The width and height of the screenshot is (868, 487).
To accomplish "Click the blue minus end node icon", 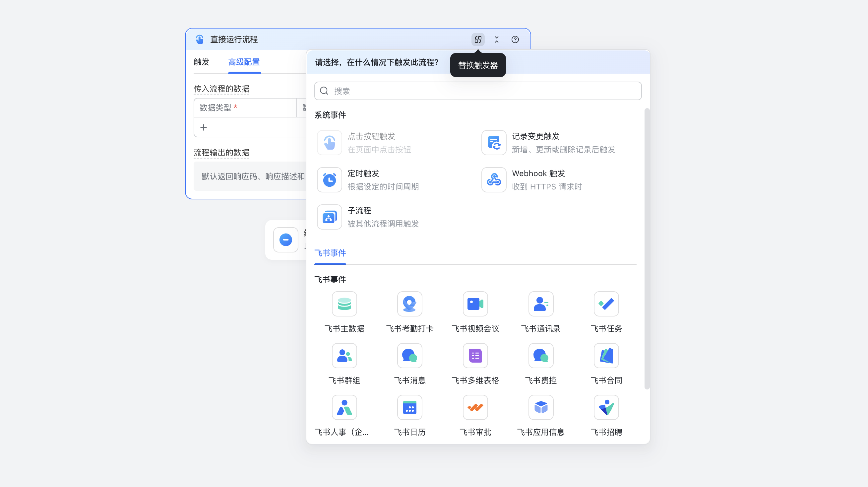I will coord(285,240).
